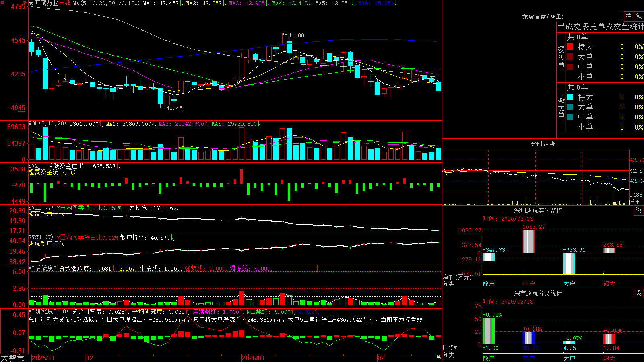Screen dimensions: 644x362
Task: Click the 龙虎看盘(逐单) panel title
Action: pos(543,16)
